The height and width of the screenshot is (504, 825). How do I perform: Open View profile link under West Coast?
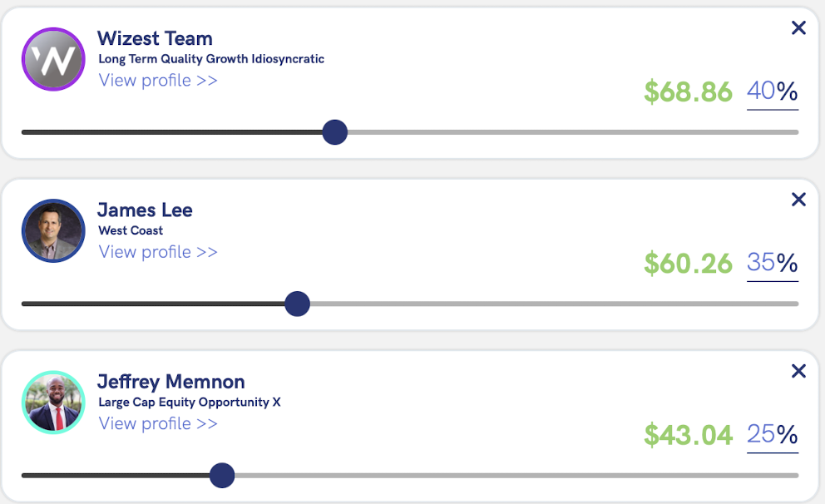[158, 252]
